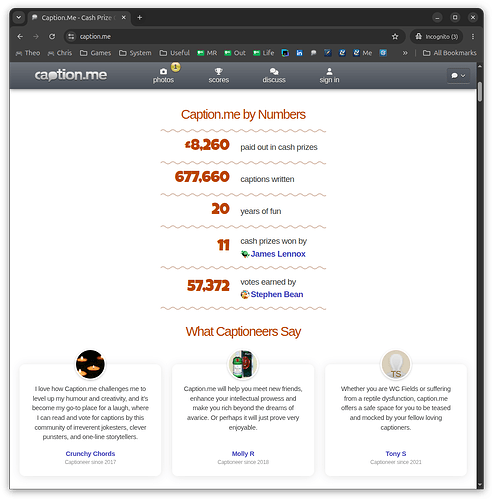Click the Stephen Bean avatar icon

tap(245, 294)
